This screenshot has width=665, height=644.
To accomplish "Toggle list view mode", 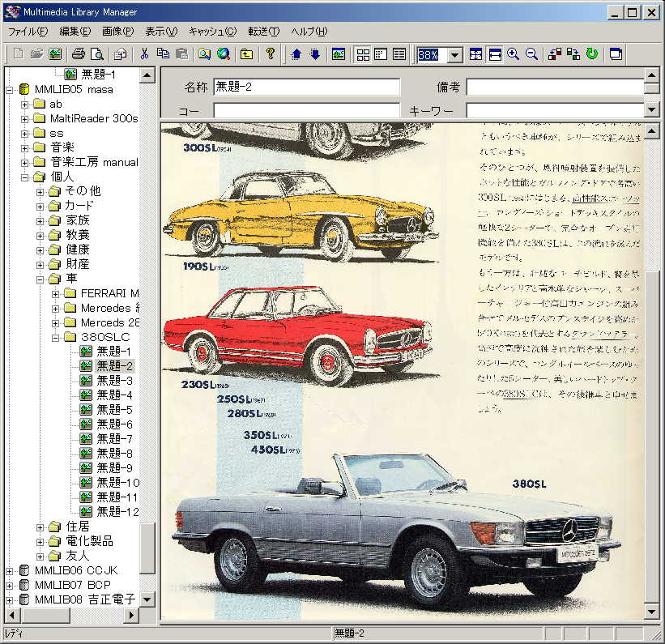I will [399, 54].
